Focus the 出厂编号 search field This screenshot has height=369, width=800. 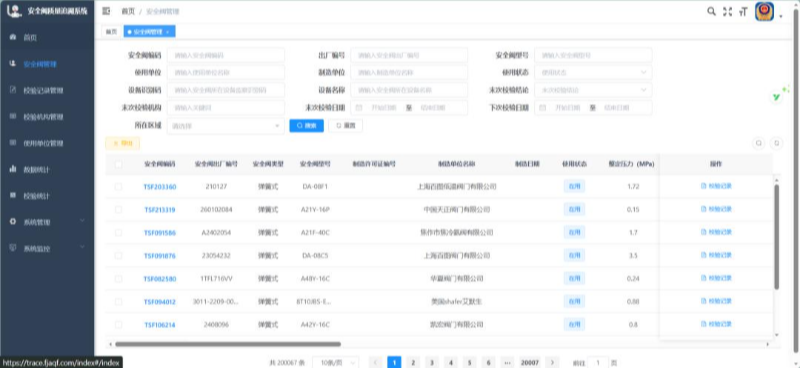pos(409,55)
